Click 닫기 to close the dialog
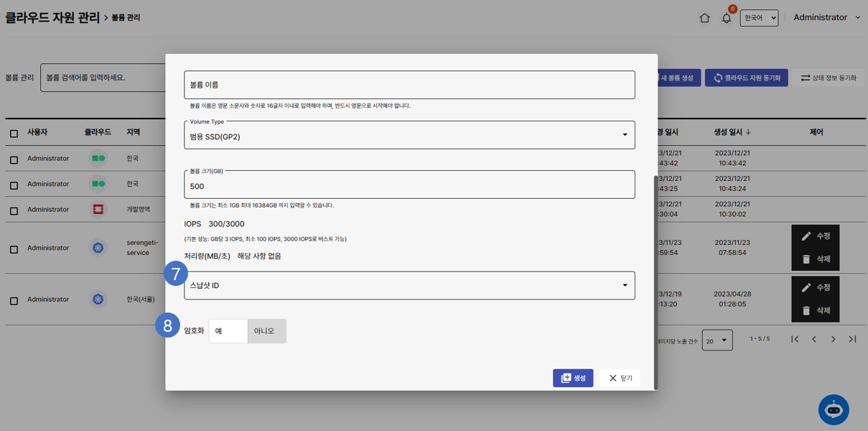868x431 pixels. click(x=620, y=378)
